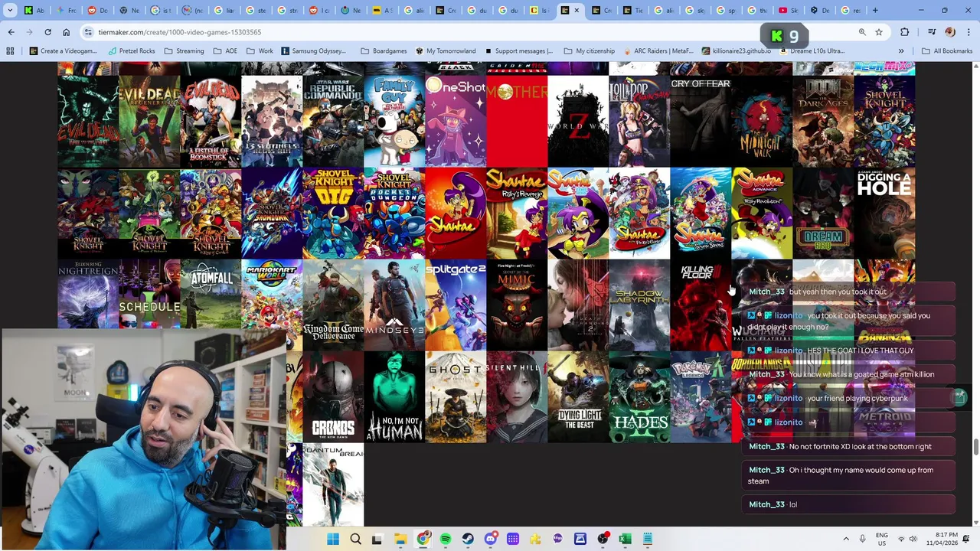The width and height of the screenshot is (980, 551).
Task: Open the 'ARC Raiders | MetaF...' bookmark
Action: click(x=658, y=51)
